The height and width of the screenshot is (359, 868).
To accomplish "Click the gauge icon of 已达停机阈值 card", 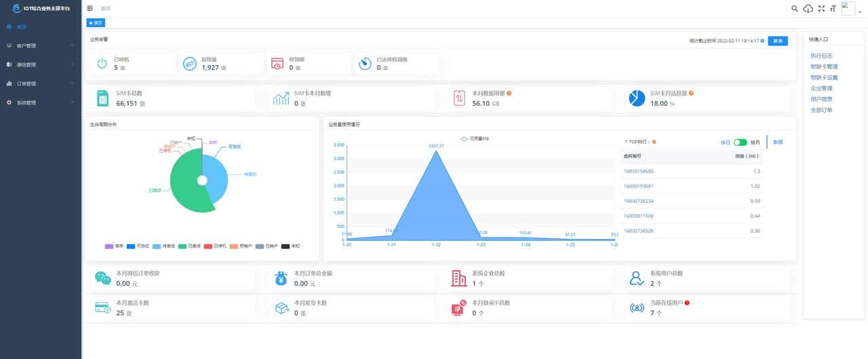I will (365, 64).
